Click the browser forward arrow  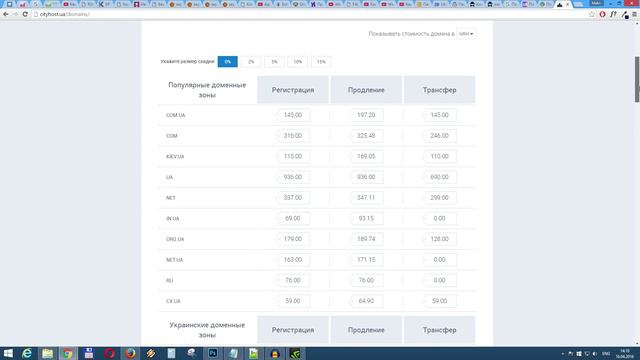16,14
